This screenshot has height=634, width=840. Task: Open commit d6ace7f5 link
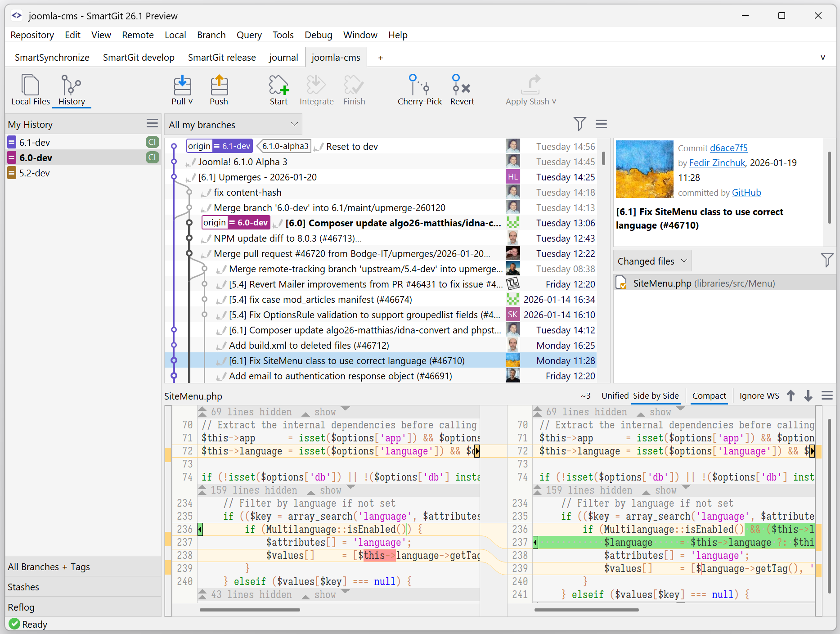tap(728, 148)
